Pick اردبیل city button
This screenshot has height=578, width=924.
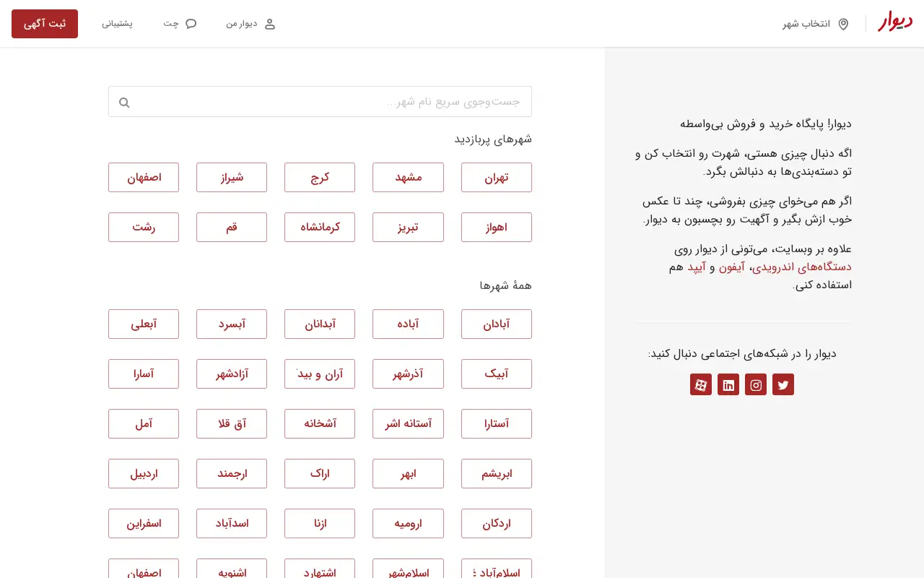[x=144, y=473]
